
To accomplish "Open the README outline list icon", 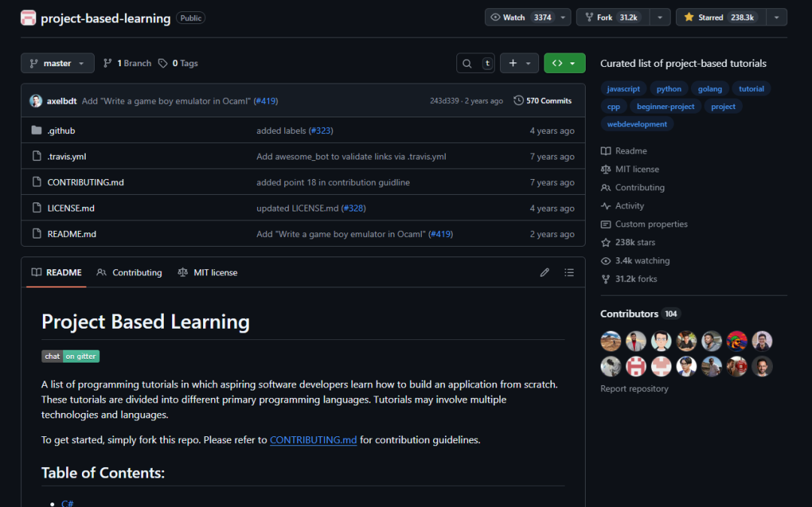I will pos(569,272).
